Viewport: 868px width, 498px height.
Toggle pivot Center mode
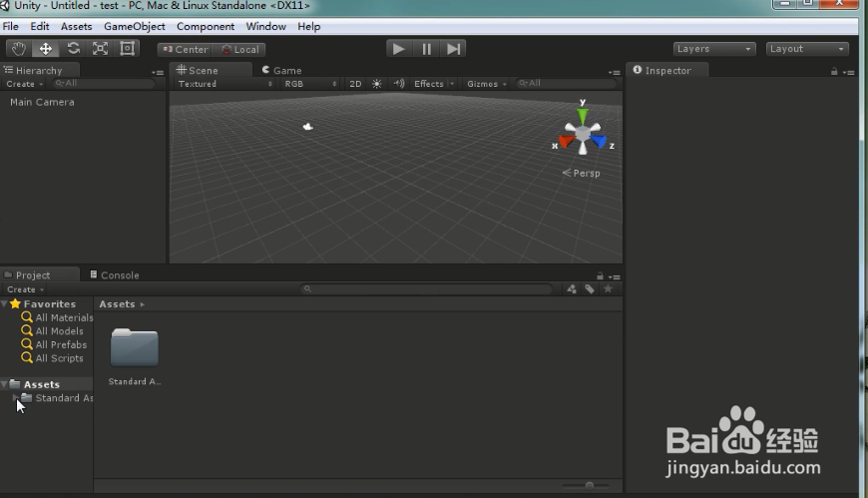click(186, 49)
